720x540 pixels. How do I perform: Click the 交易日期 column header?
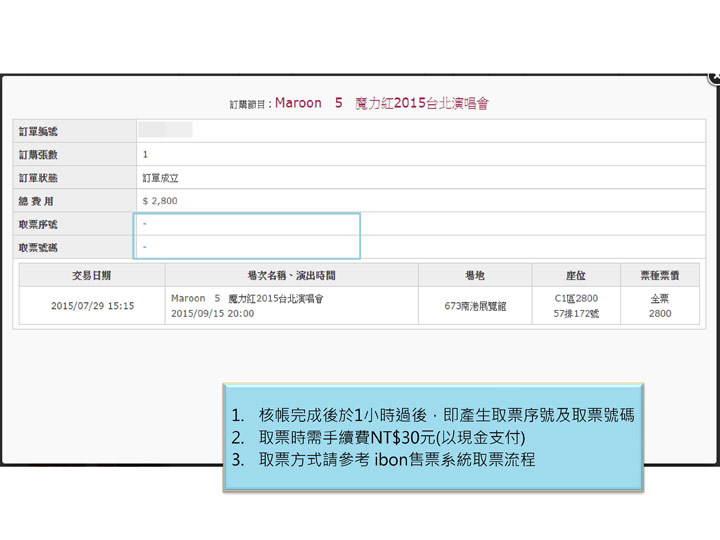coord(92,275)
